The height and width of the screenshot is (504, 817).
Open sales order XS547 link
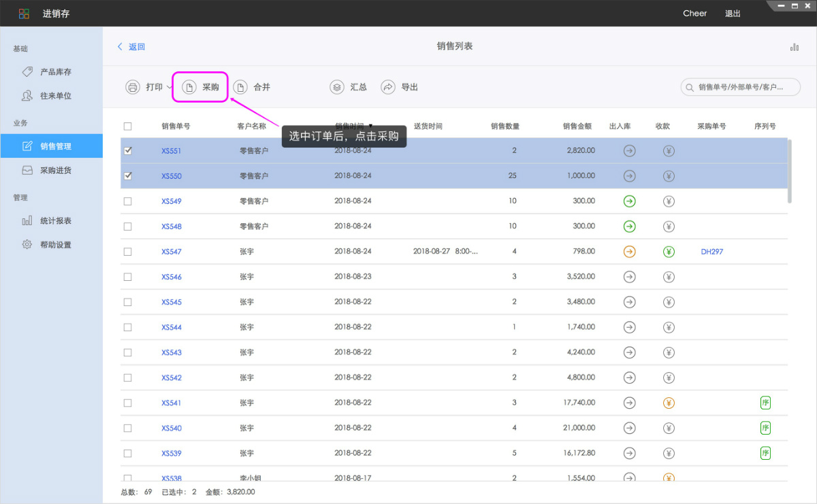[172, 252]
